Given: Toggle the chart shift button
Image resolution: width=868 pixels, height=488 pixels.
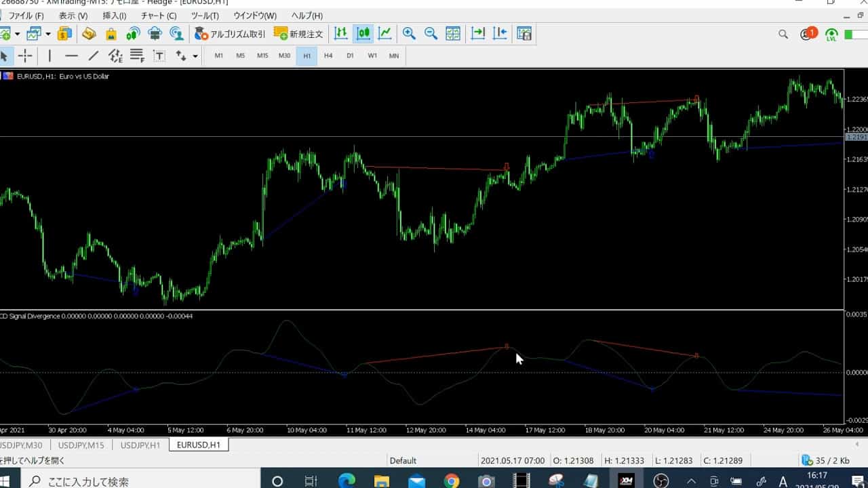Looking at the screenshot, I should pyautogui.click(x=500, y=33).
